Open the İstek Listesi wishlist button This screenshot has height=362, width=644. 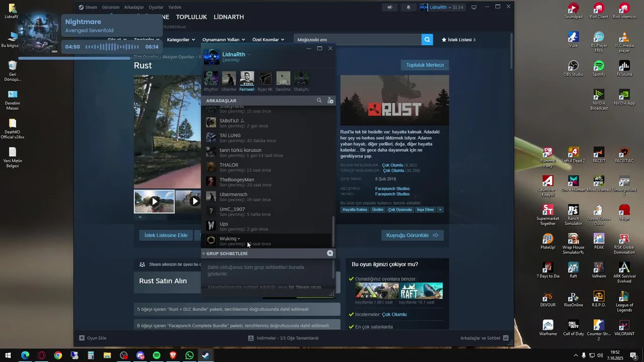(458, 40)
